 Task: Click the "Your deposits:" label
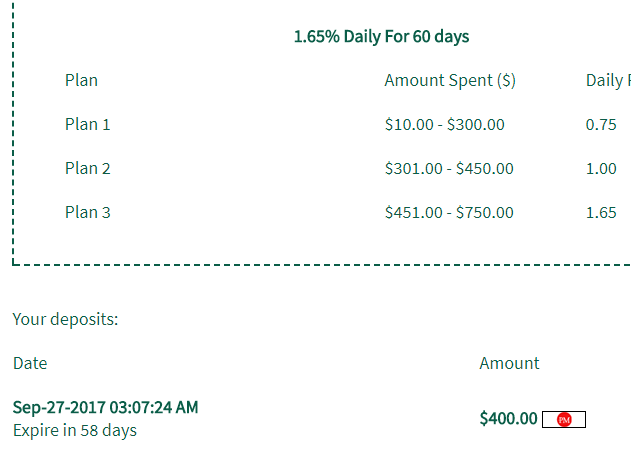[65, 320]
